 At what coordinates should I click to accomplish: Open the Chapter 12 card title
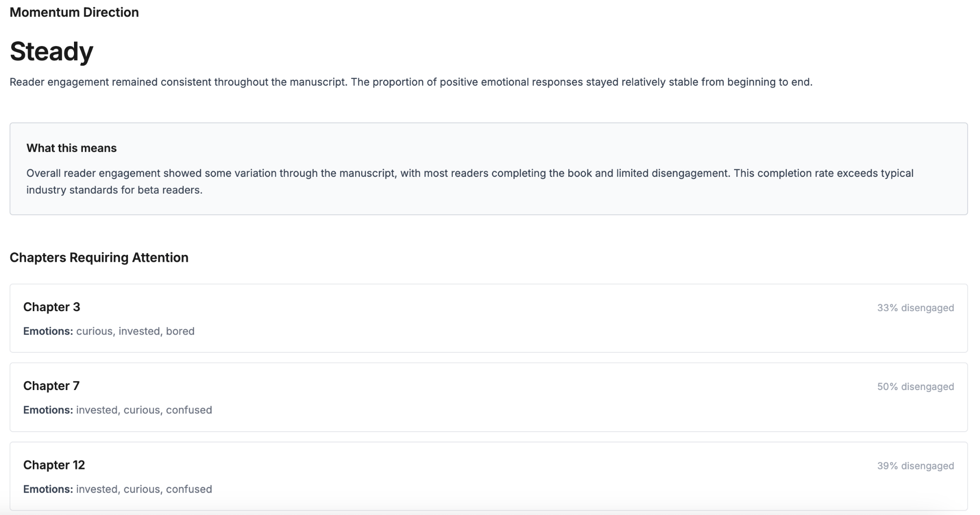point(54,465)
